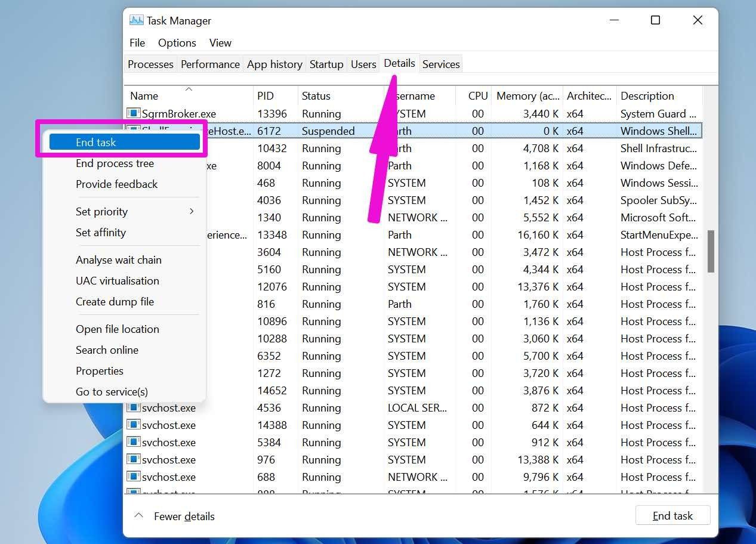Click the PID 468 cell
The image size is (756, 544).
[266, 183]
